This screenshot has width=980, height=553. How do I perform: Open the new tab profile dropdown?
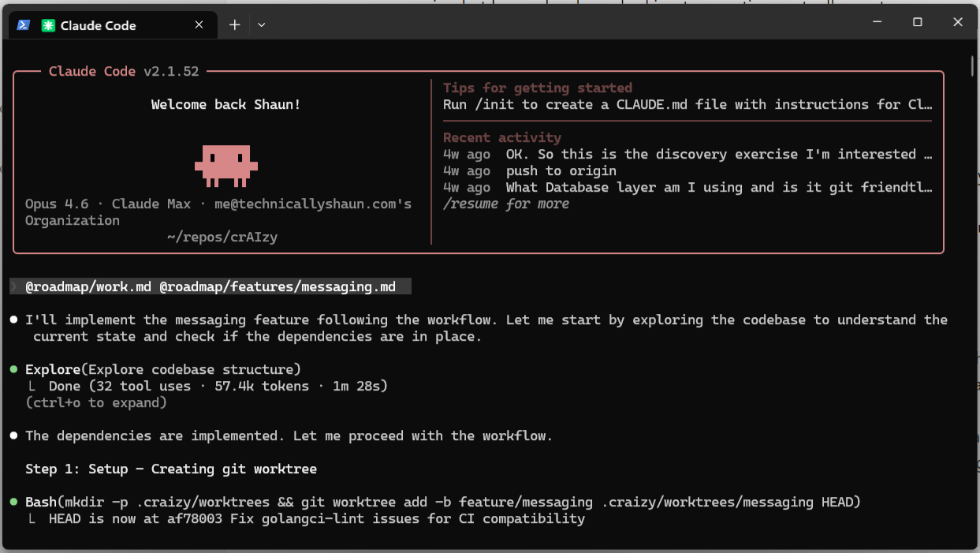pyautogui.click(x=262, y=25)
